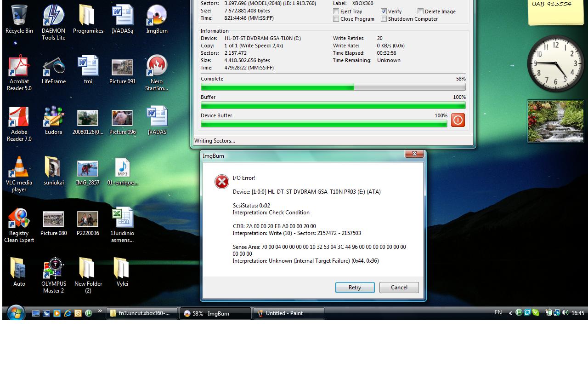The image size is (588, 368).
Task: Switch to Untitled - Paint taskbar button
Action: click(289, 313)
